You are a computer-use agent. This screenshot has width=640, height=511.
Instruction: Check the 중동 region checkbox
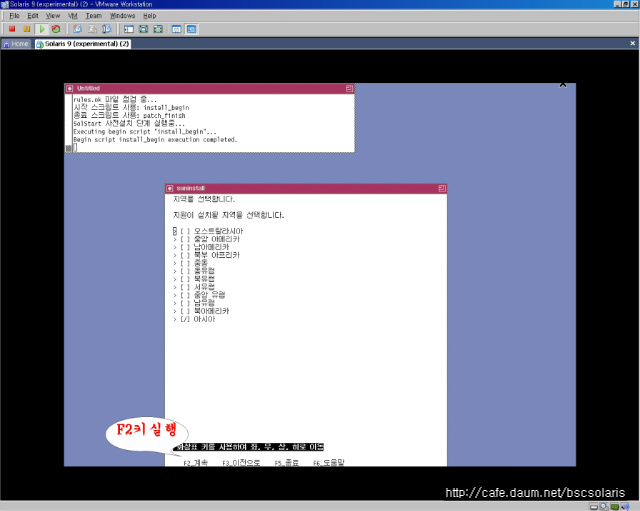(185, 263)
